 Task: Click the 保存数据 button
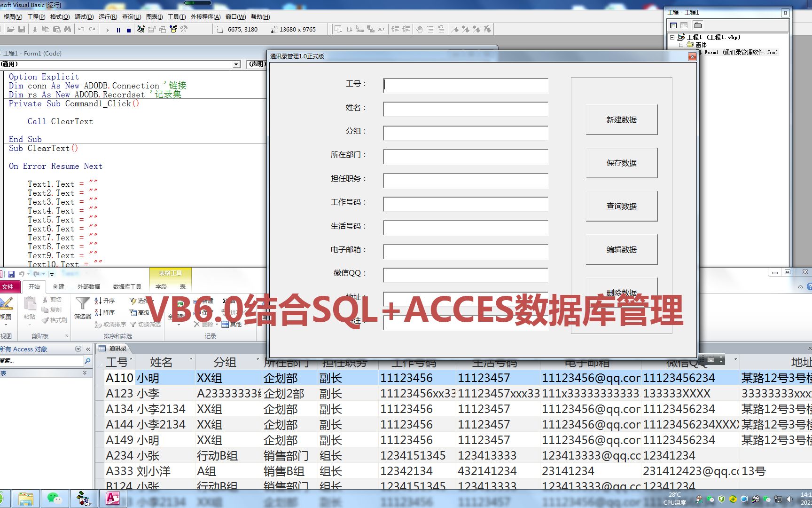point(622,163)
